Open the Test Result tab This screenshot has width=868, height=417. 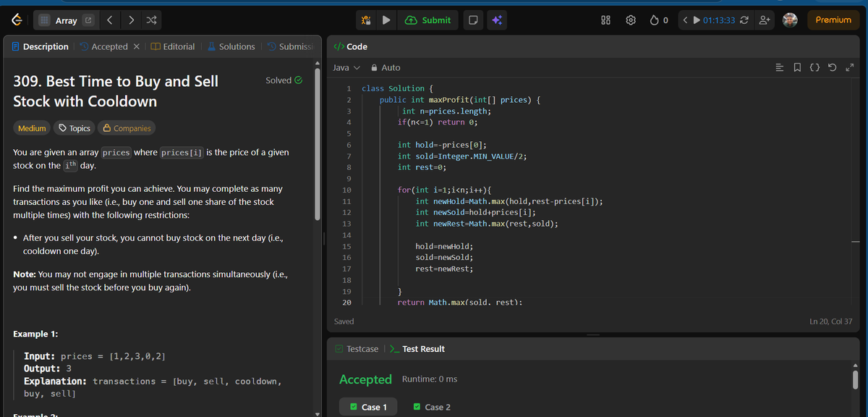pyautogui.click(x=417, y=349)
